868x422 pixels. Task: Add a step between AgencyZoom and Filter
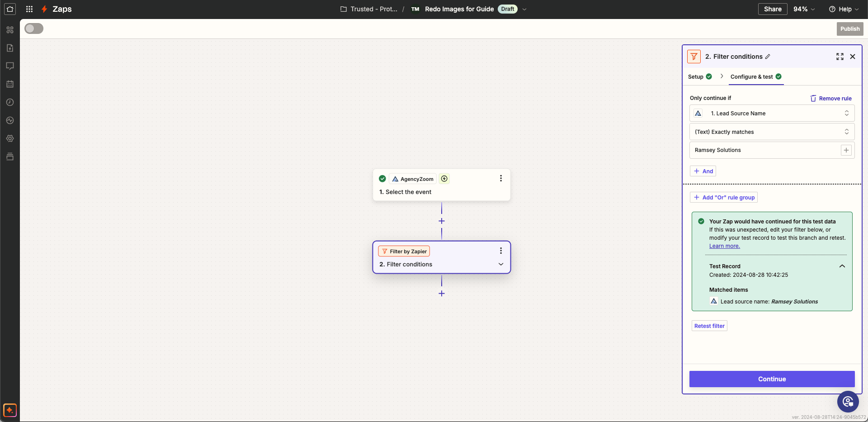[442, 221]
